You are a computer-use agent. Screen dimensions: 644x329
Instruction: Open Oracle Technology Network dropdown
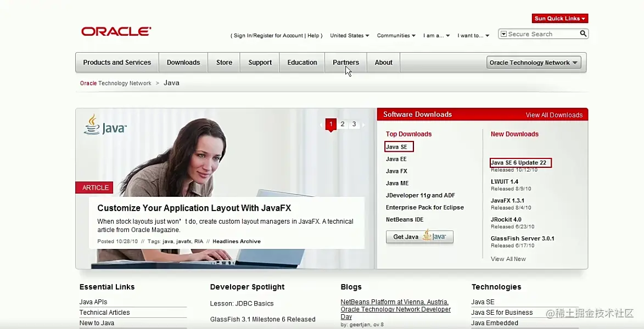tap(534, 63)
